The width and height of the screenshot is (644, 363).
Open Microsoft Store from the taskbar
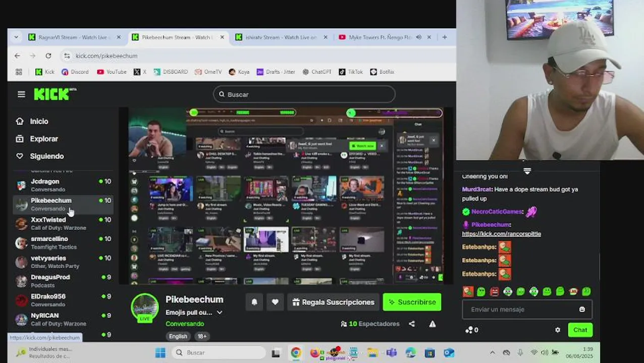point(430,352)
